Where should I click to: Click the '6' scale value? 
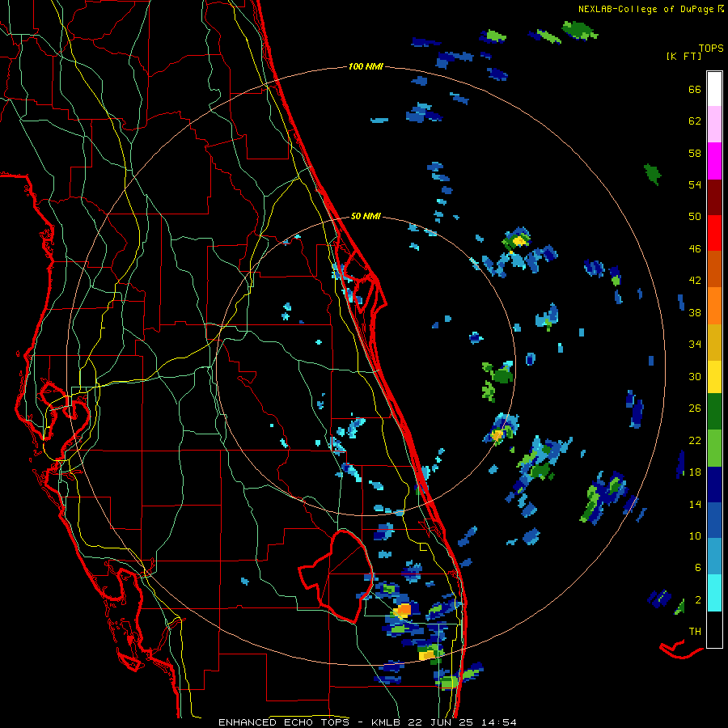point(698,568)
